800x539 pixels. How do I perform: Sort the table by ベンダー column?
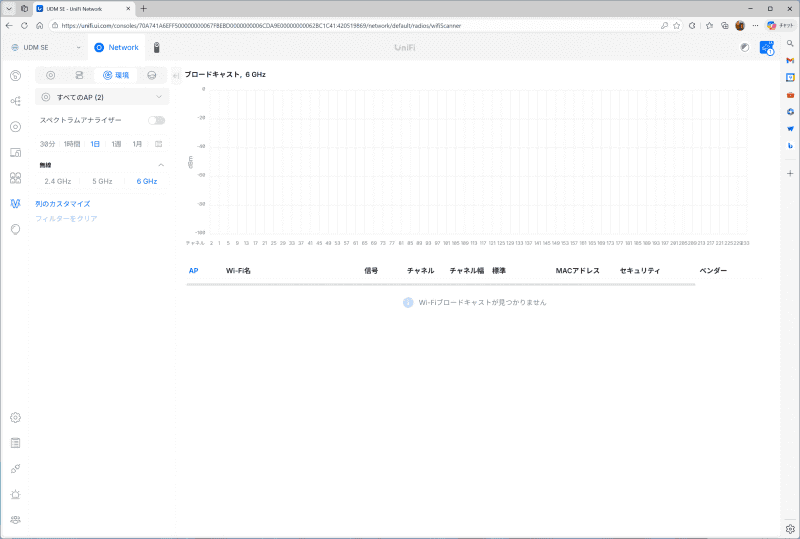[713, 271]
